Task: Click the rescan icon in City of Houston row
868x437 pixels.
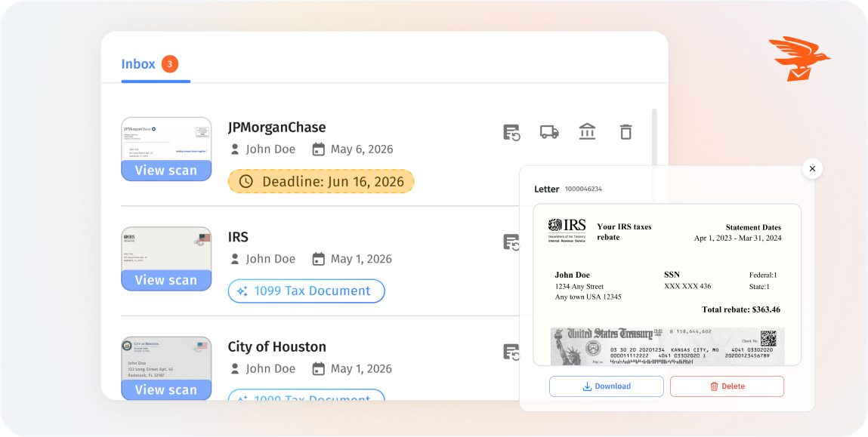Action: tap(511, 352)
